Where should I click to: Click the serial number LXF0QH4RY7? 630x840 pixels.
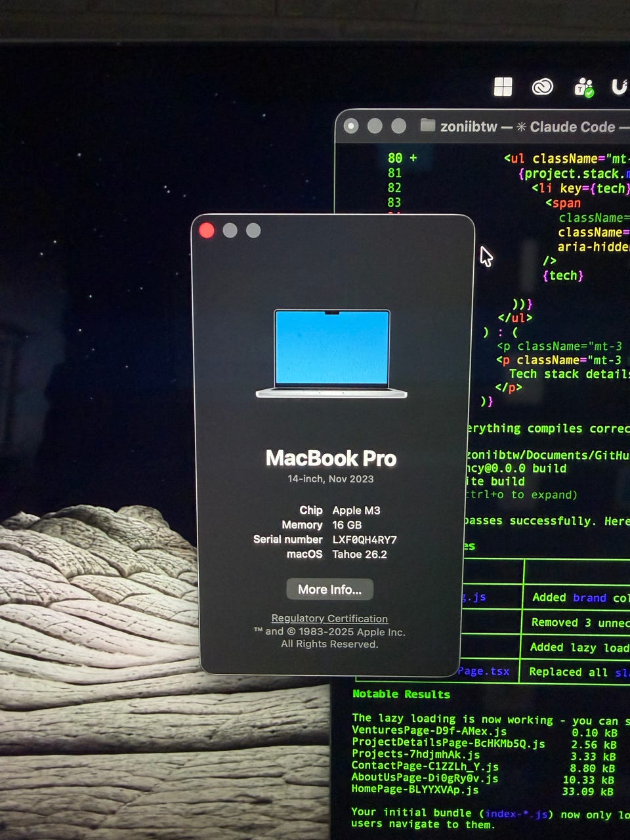click(364, 540)
